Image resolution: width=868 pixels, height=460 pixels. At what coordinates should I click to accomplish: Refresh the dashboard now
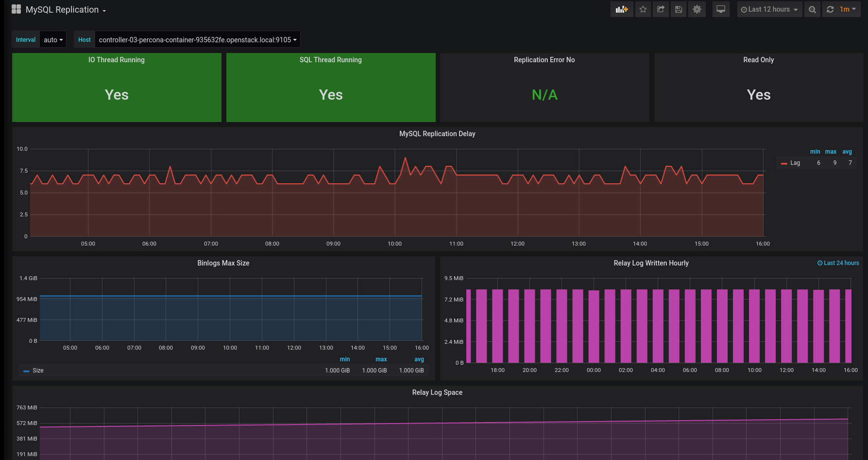830,9
